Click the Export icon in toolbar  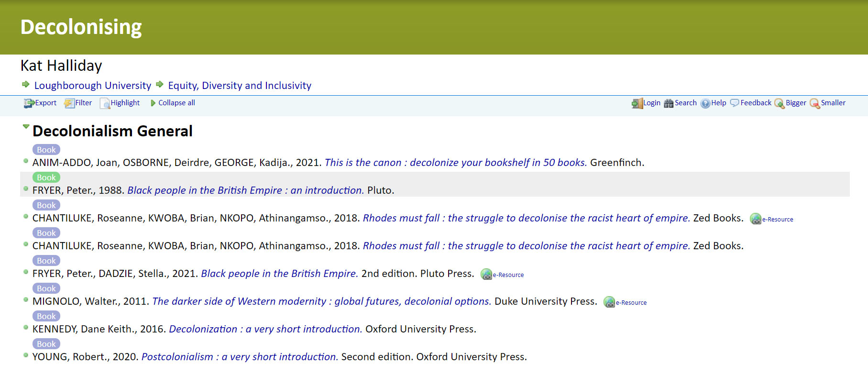pos(29,103)
